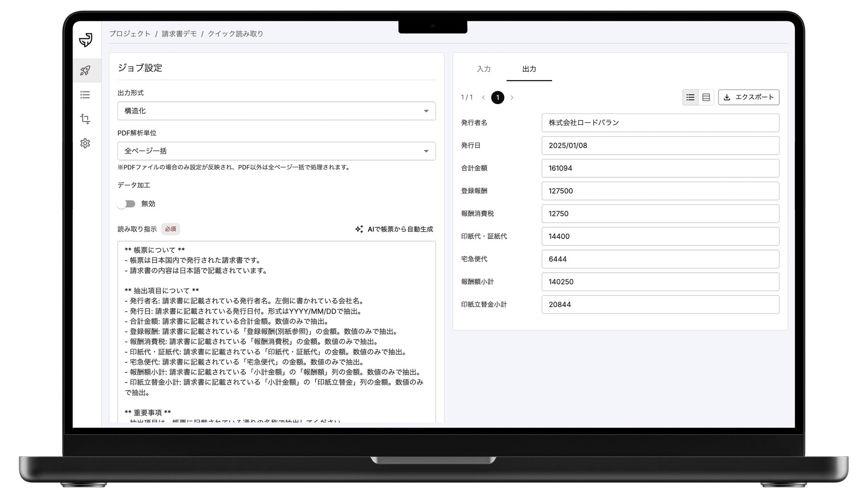Go to previous page chevron

(483, 97)
